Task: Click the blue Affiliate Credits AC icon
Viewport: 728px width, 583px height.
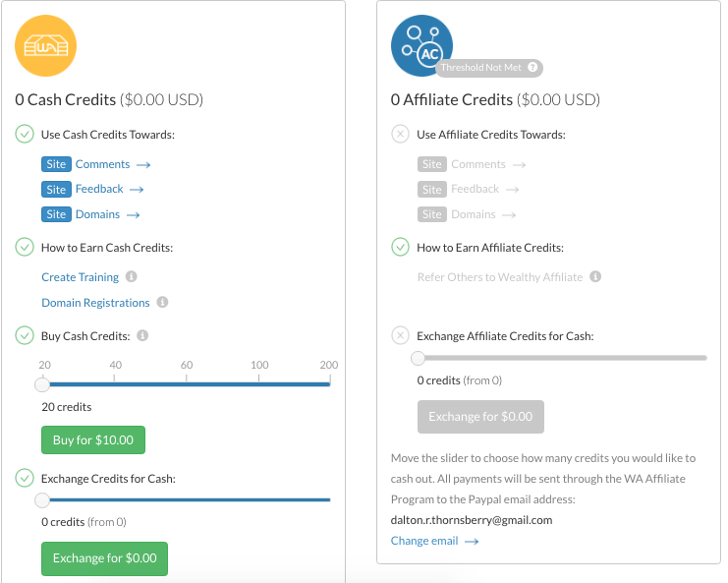Action: pyautogui.click(x=421, y=46)
